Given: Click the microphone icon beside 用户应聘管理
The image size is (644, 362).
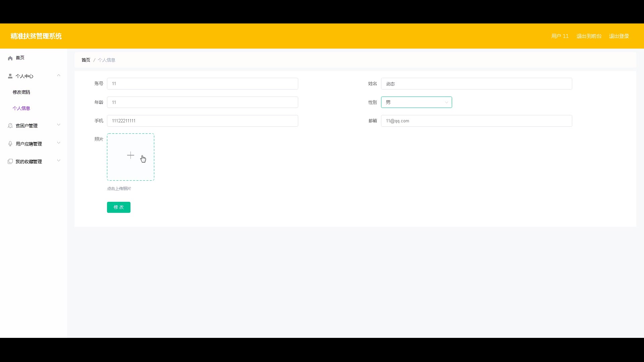Looking at the screenshot, I should point(10,144).
